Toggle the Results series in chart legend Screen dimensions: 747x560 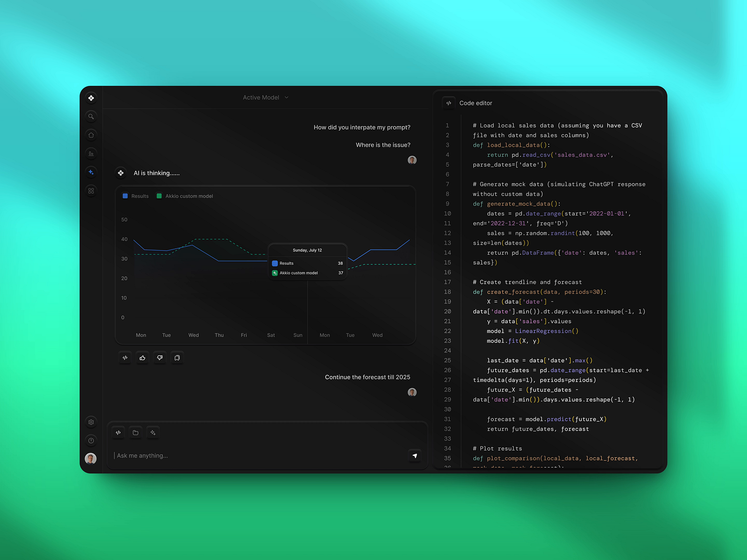(135, 196)
